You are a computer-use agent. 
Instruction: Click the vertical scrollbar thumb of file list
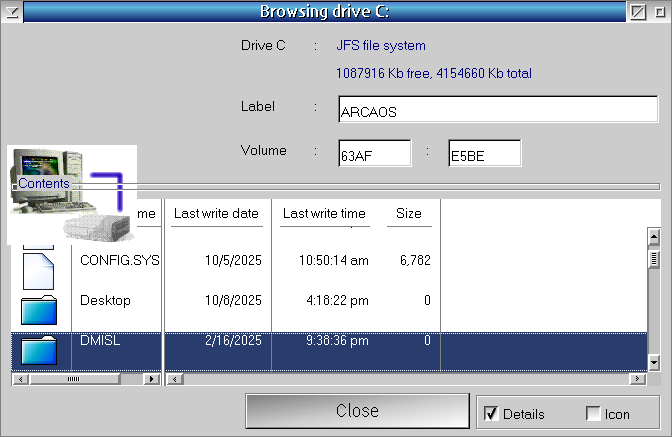pos(654,259)
